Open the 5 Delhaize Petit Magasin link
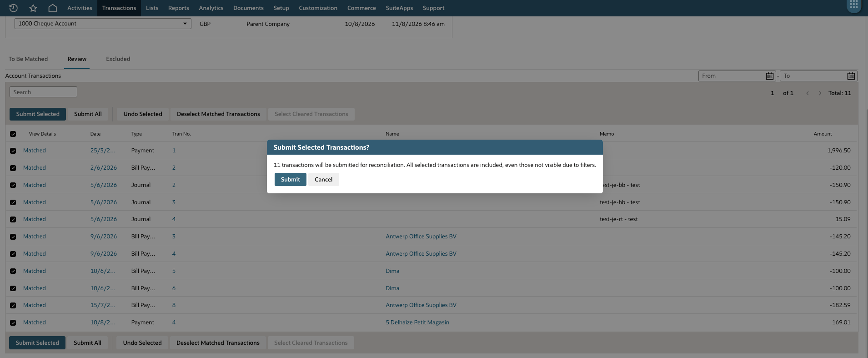 (417, 323)
